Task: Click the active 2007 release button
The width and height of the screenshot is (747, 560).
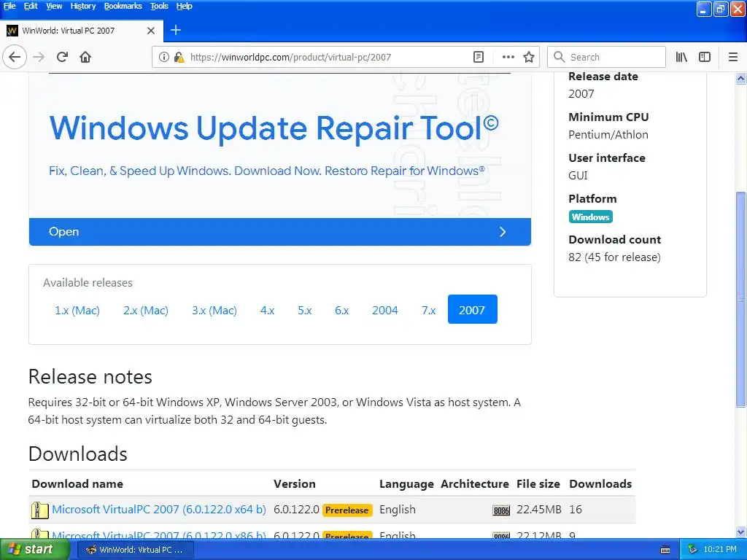Action: pyautogui.click(x=472, y=309)
